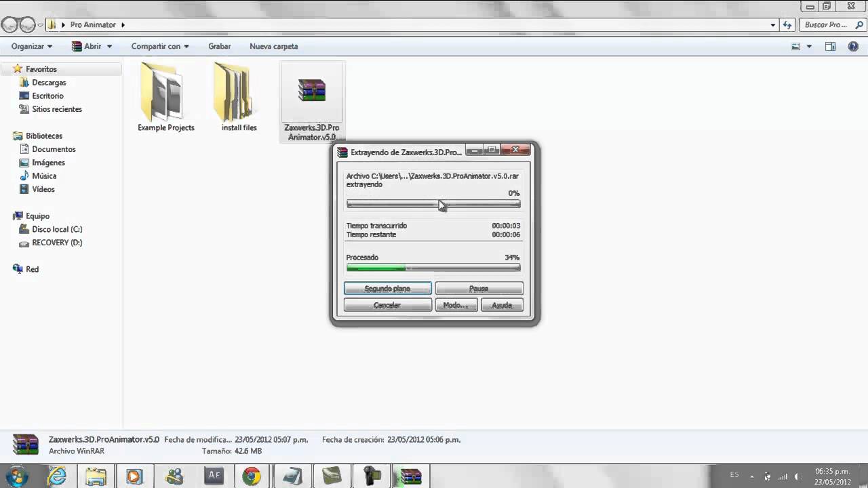
Task: Open Windows Explorer taskbar icon
Action: 96,476
